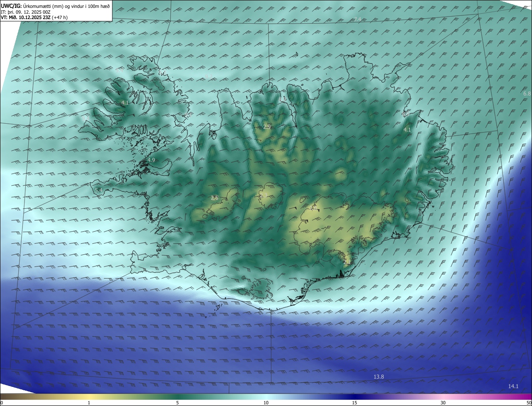Click the precipitation color scale bar
This screenshot has height=406, width=532.
[x=266, y=397]
